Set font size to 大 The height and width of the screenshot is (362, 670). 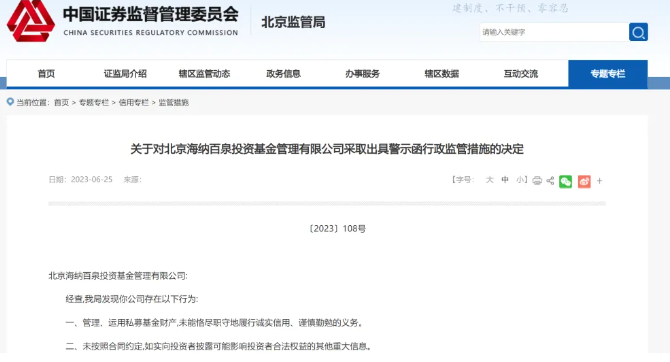point(490,180)
